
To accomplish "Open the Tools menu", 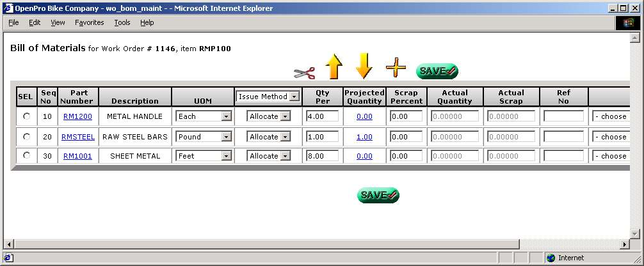I will click(x=122, y=22).
